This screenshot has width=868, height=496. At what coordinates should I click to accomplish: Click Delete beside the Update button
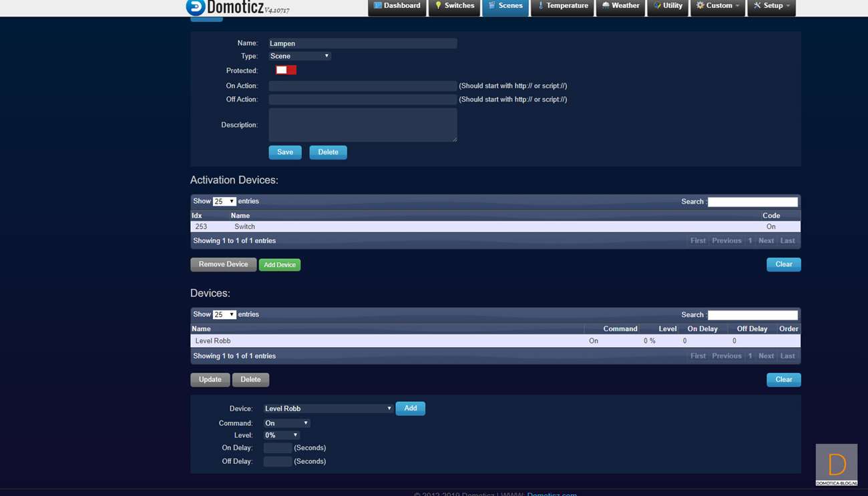click(x=250, y=380)
